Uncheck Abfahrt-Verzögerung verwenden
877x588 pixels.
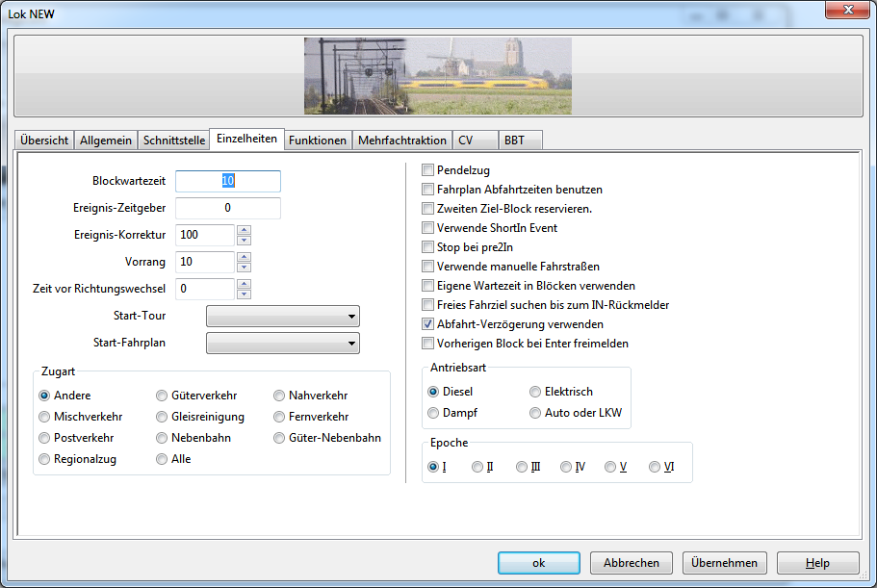click(x=428, y=324)
